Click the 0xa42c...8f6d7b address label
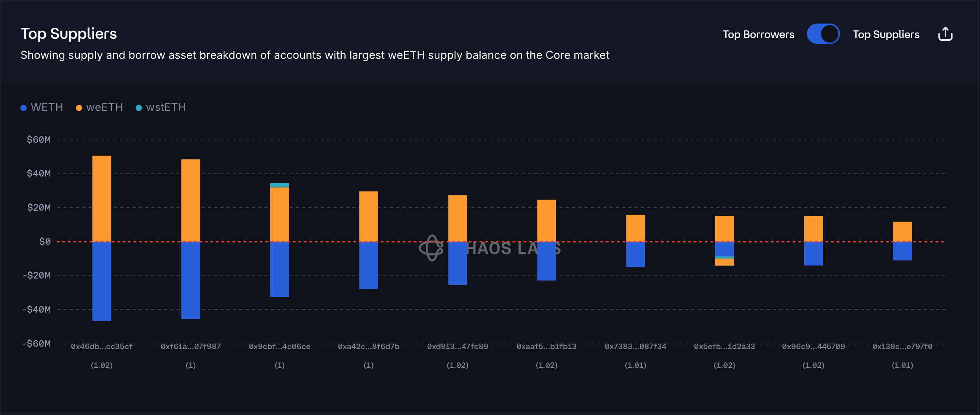Screen dimensions: 980x415 pos(368,347)
